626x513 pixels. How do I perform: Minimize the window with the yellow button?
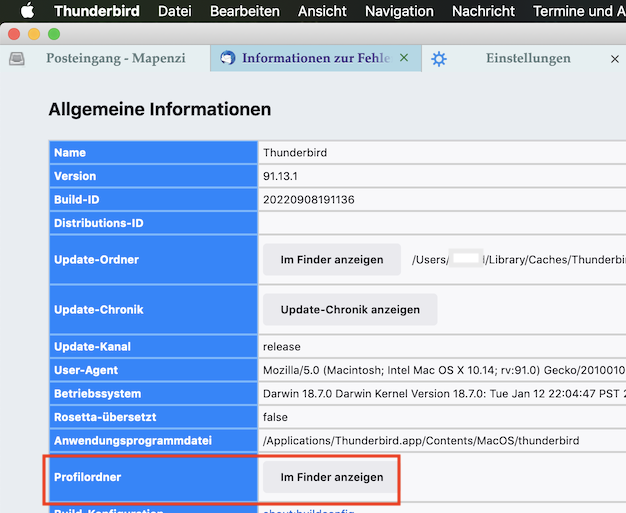click(x=33, y=33)
